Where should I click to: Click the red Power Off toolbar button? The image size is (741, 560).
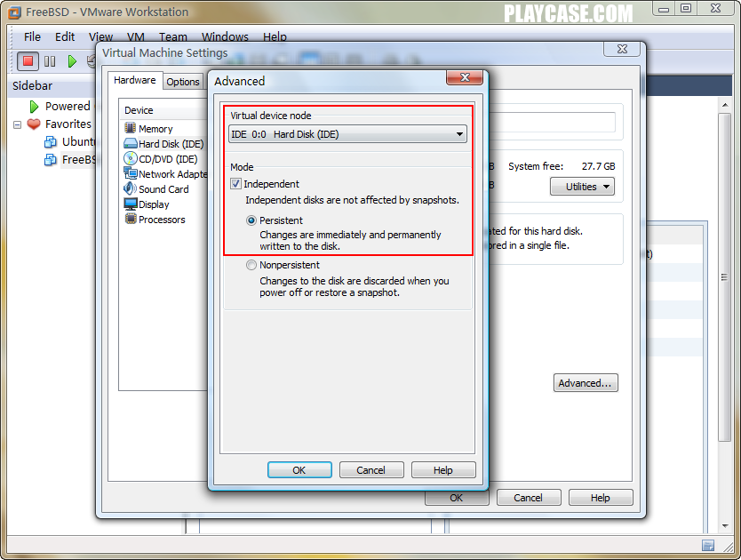[x=28, y=61]
